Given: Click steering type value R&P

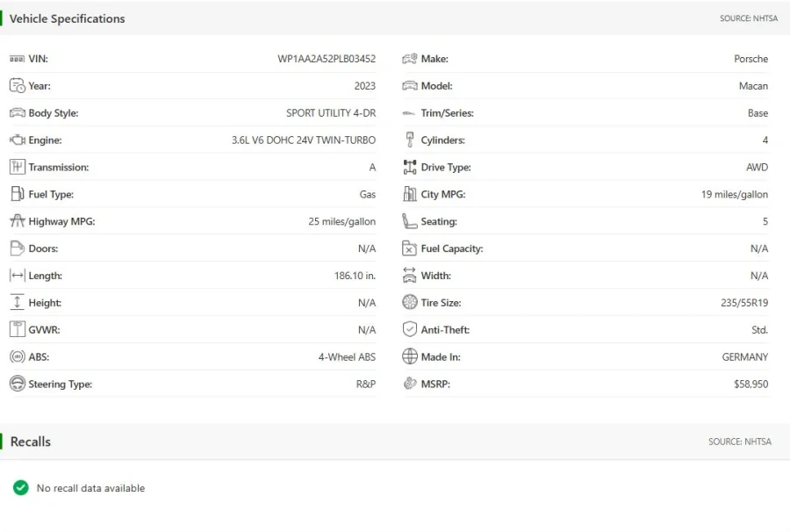Looking at the screenshot, I should click(366, 385).
